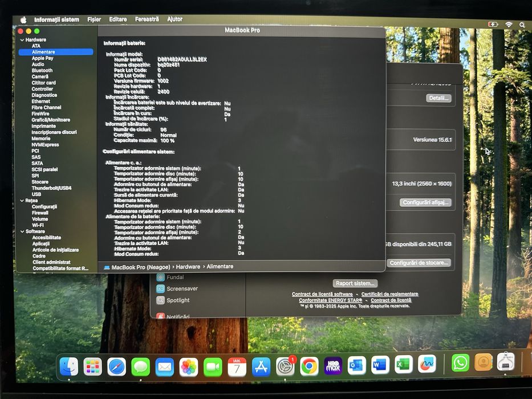532x399 pixels.
Task: Open Microsoft Word in Dock
Action: click(380, 365)
